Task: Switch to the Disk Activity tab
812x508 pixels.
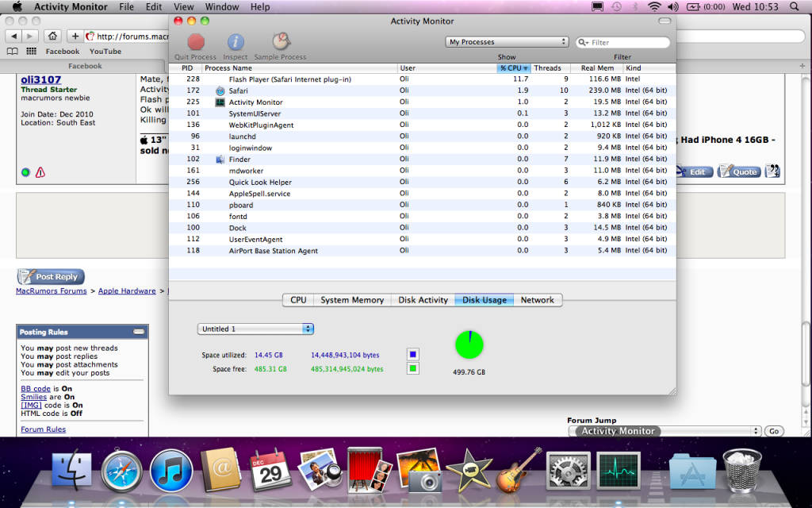Action: point(423,299)
